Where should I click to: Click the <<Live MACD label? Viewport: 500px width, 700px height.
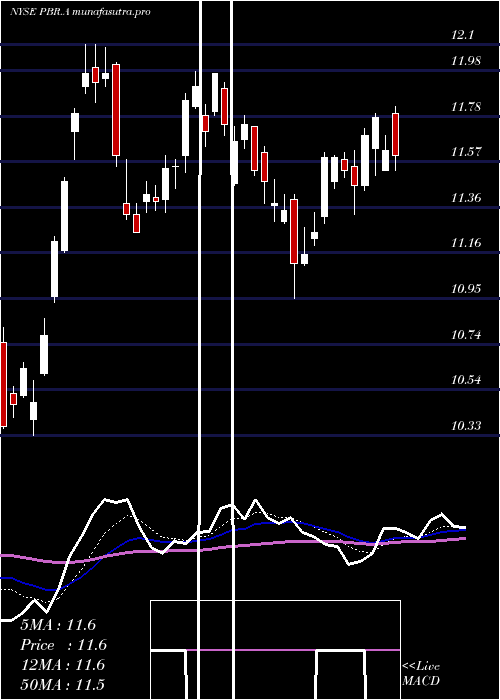pyautogui.click(x=421, y=674)
